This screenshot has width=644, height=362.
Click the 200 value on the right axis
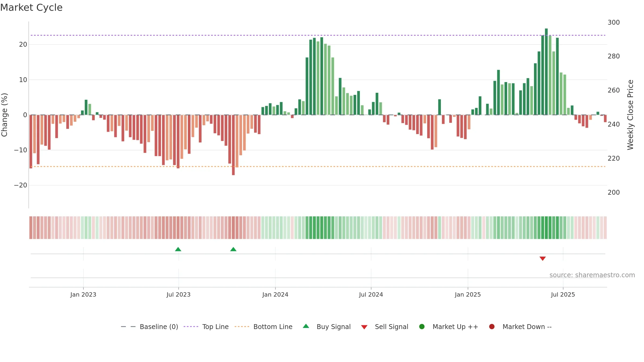614,193
